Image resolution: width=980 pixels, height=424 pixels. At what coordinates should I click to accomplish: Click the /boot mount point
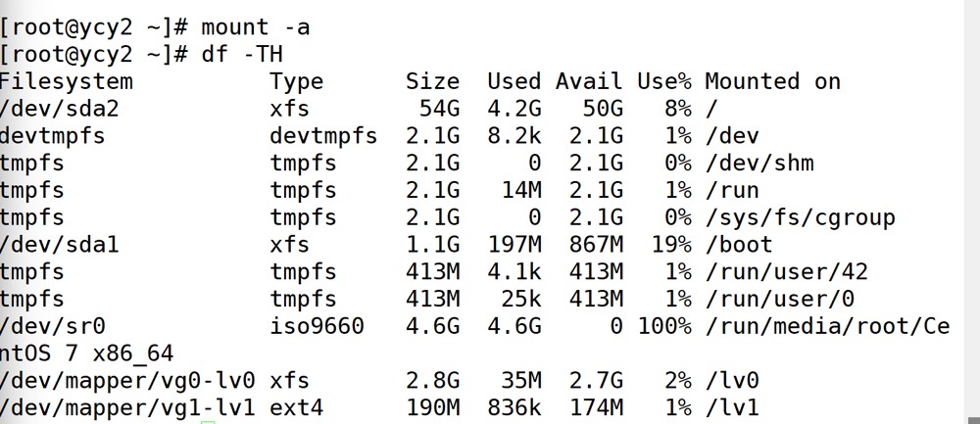pos(739,245)
